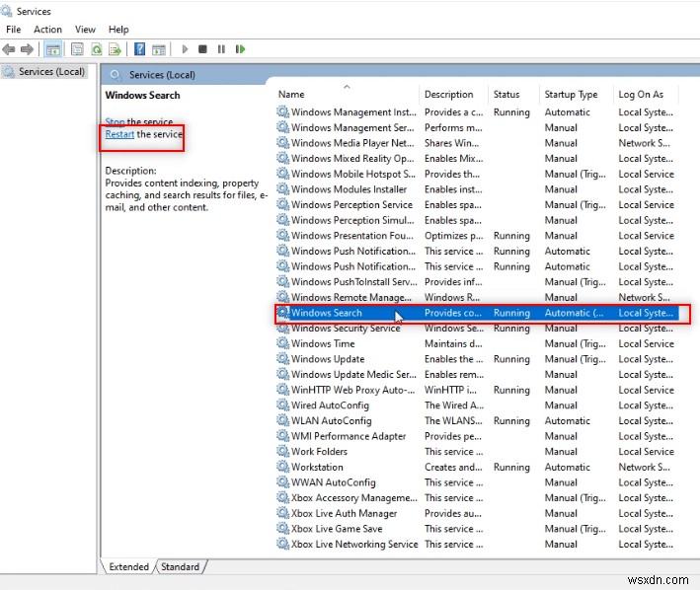Open Help via blue question mark icon
The height and width of the screenshot is (590, 700).
click(140, 49)
